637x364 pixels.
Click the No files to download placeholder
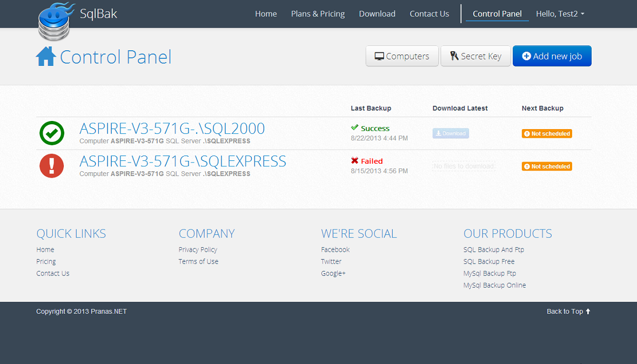point(464,166)
